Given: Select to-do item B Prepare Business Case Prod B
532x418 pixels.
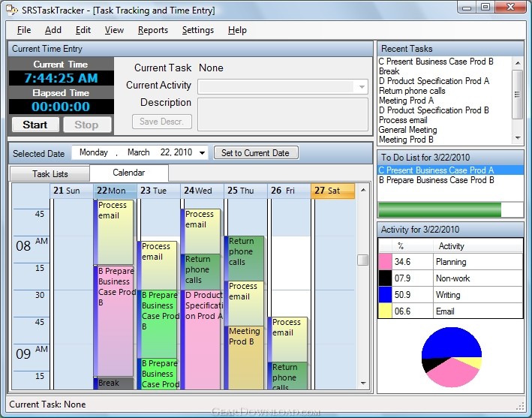Looking at the screenshot, I should (x=436, y=180).
